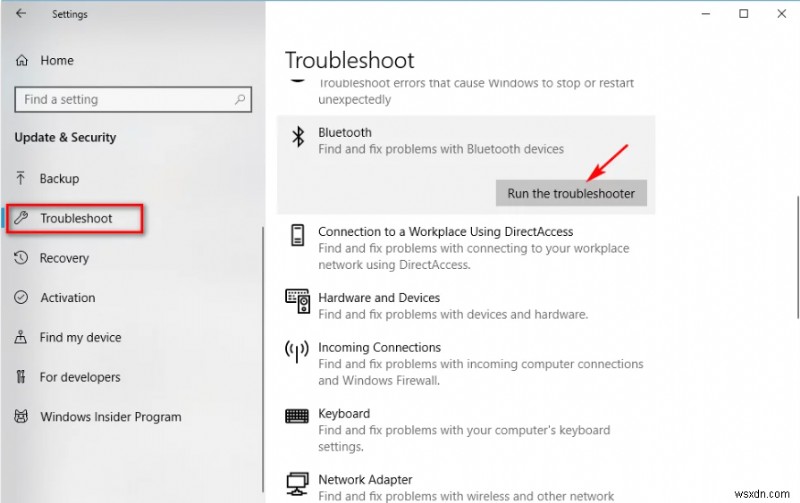Click the Find my device icon
This screenshot has width=800, height=503.
[x=22, y=338]
